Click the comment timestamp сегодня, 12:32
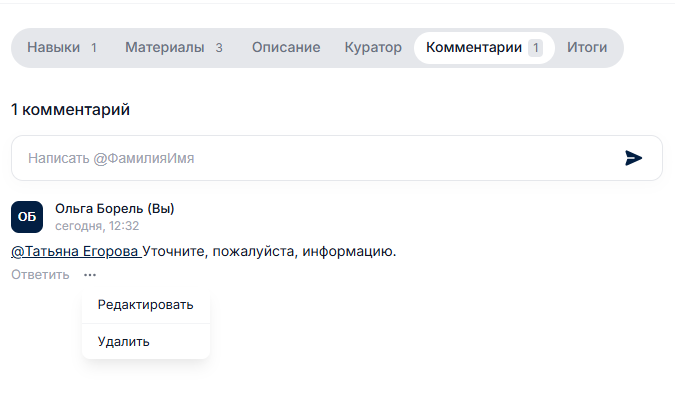The width and height of the screenshot is (675, 410). [x=97, y=226]
